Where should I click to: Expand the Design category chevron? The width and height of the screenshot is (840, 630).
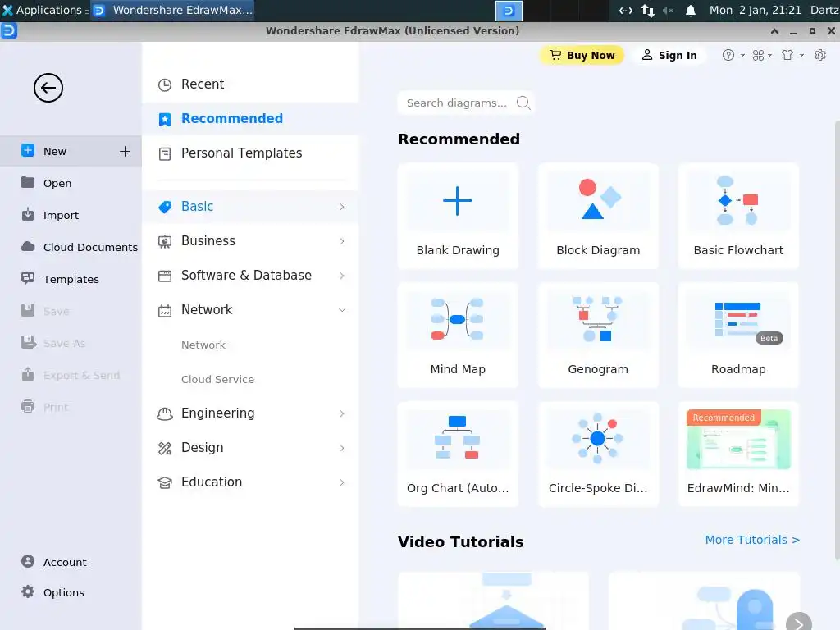[x=342, y=448]
